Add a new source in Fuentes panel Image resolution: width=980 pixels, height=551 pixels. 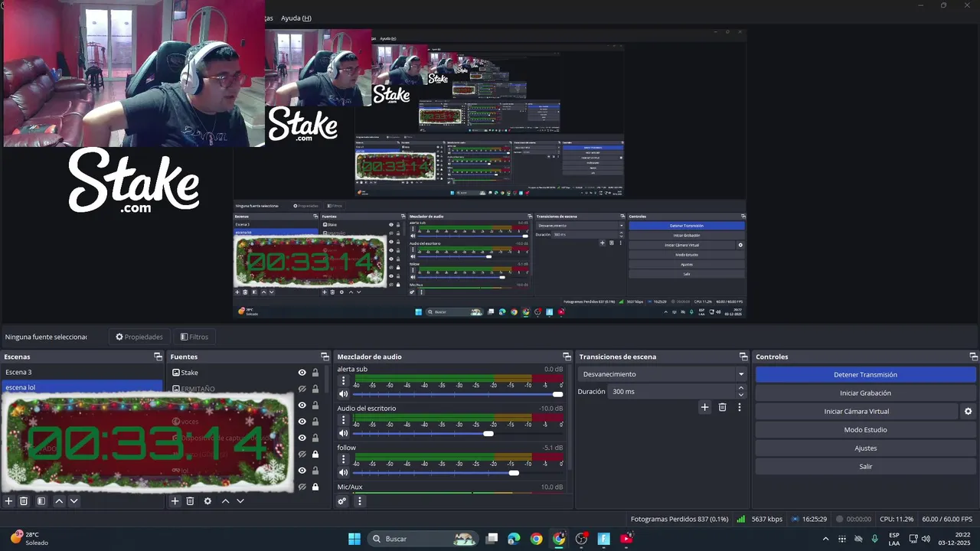[x=175, y=501]
